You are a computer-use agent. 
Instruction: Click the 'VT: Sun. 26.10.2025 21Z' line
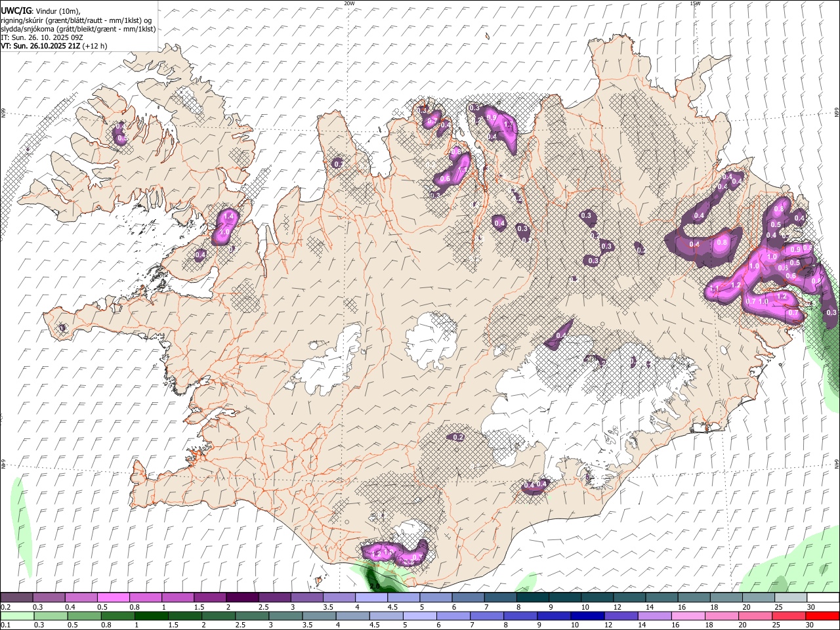41,46
